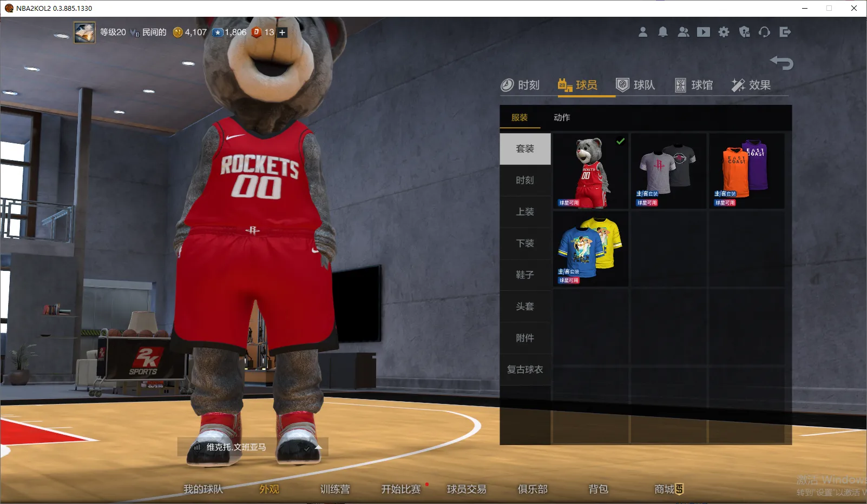
Task: Click the 4,107 coin balance
Action: [x=196, y=32]
